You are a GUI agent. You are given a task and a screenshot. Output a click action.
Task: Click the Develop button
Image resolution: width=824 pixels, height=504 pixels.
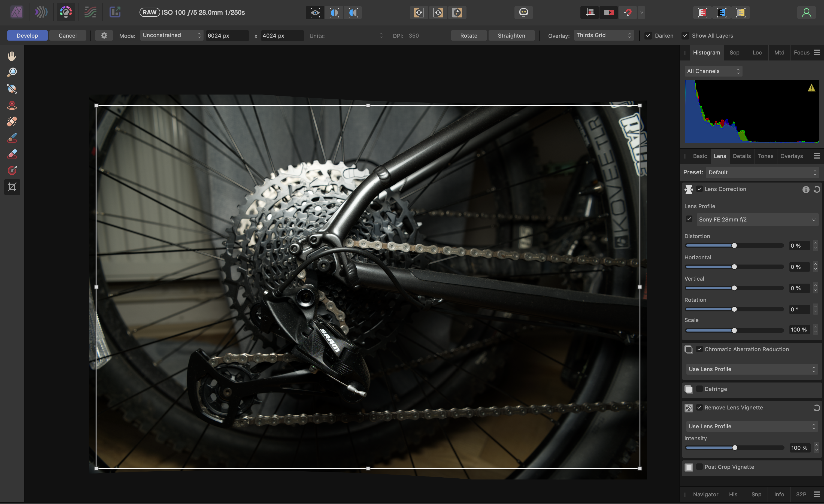28,35
